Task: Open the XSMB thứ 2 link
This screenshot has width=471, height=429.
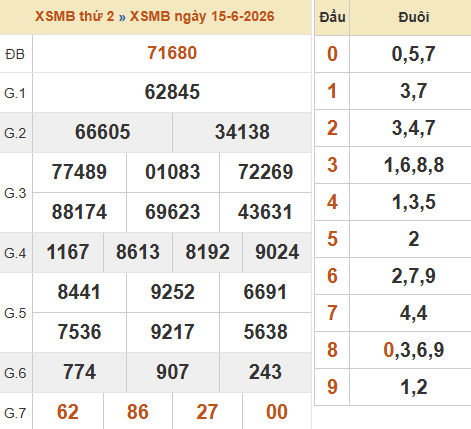Action: point(75,16)
